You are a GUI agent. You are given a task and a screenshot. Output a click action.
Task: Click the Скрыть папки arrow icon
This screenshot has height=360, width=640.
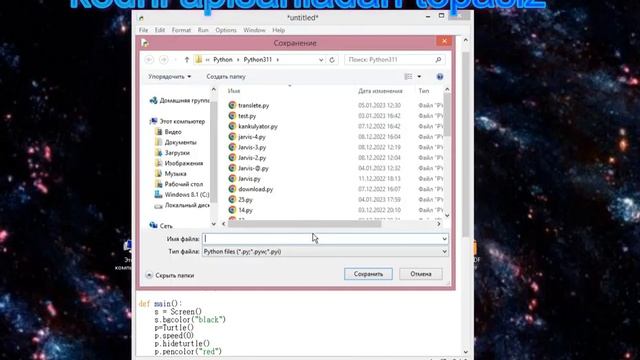coord(149,276)
